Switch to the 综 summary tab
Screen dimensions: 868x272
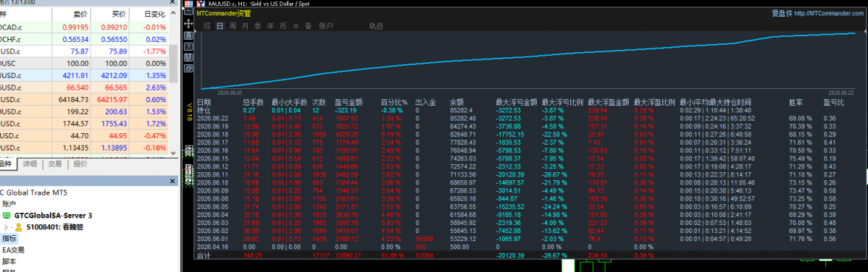(207, 25)
